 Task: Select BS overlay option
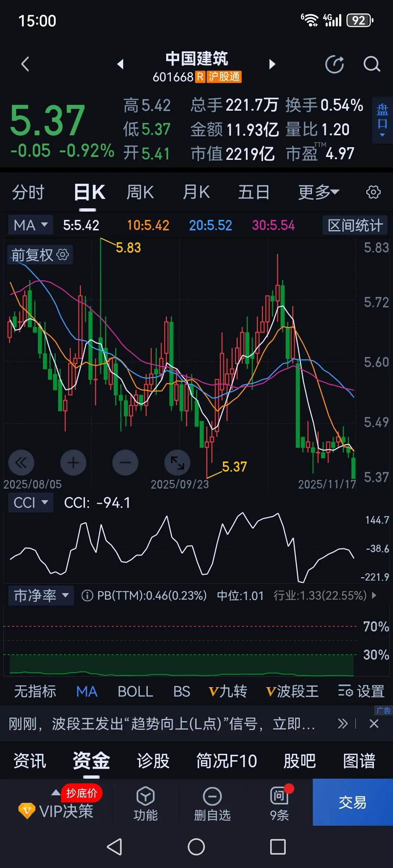[x=182, y=691]
